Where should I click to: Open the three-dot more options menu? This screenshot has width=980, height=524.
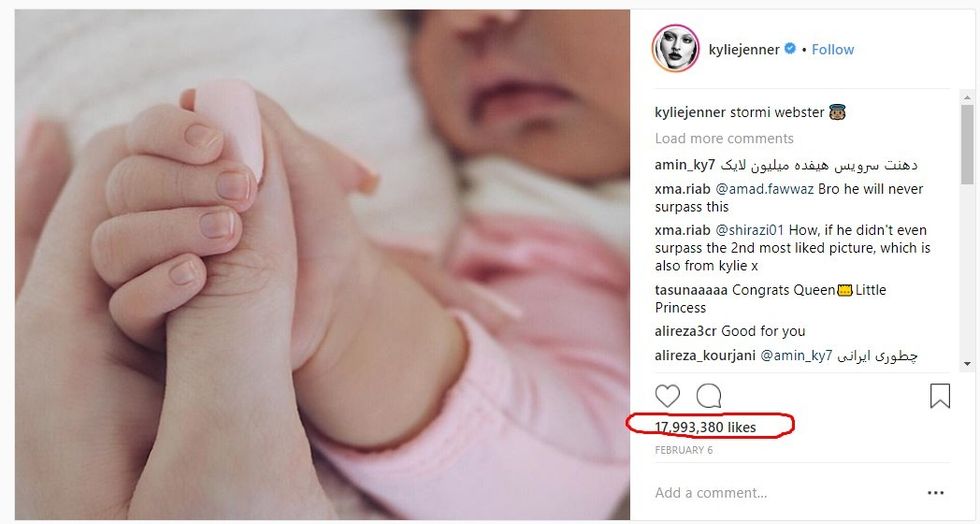pyautogui.click(x=936, y=493)
